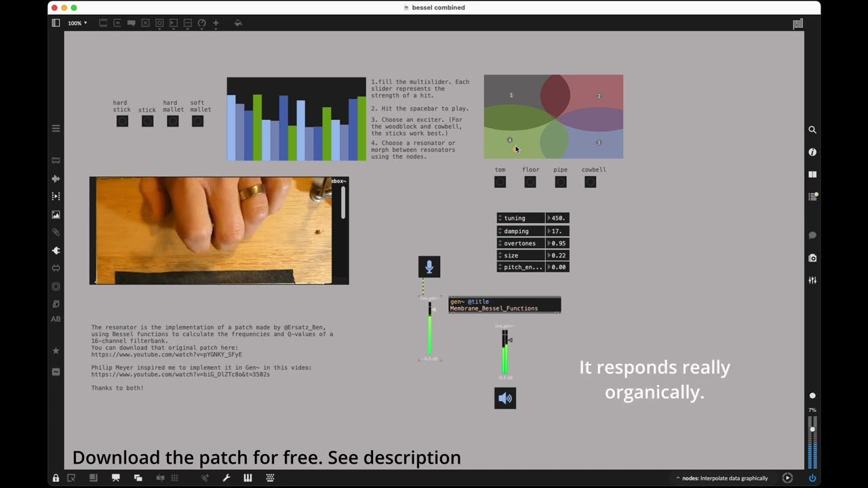Screen dimensions: 868x488
Task: Select the hard mallet exciter button
Action: tap(173, 121)
